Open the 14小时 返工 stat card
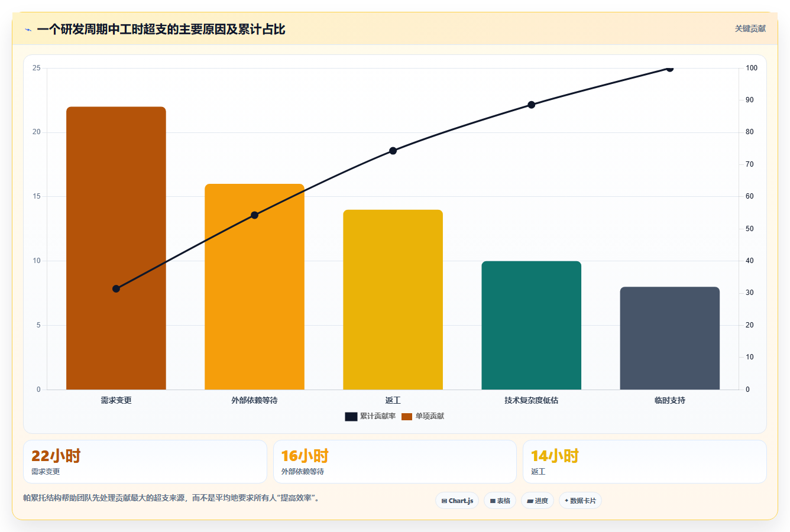Image resolution: width=790 pixels, height=532 pixels. pos(645,462)
